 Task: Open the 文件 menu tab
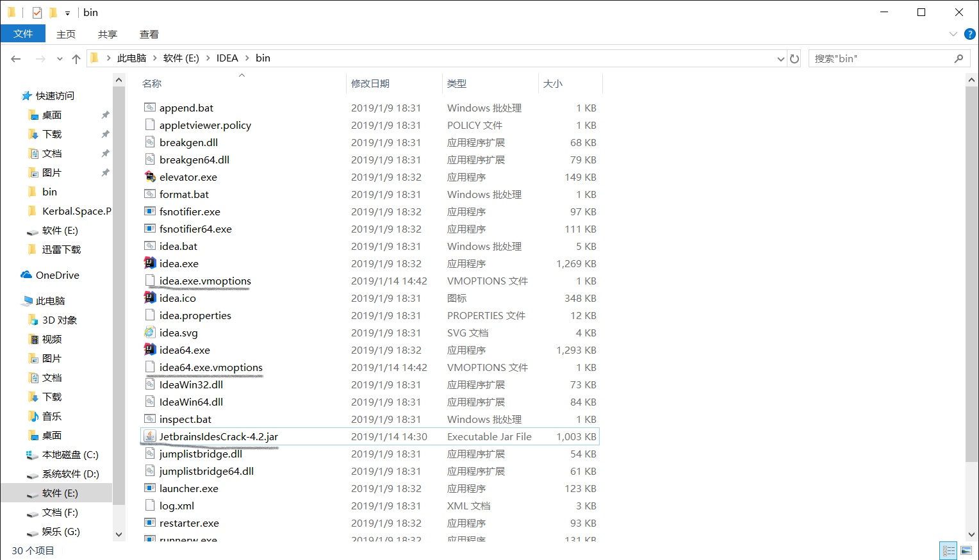[x=23, y=34]
